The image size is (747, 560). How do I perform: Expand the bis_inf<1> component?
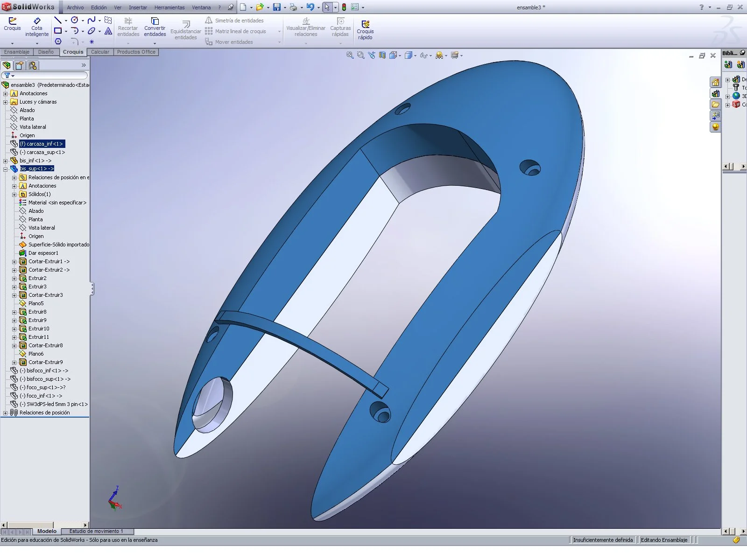(5, 161)
